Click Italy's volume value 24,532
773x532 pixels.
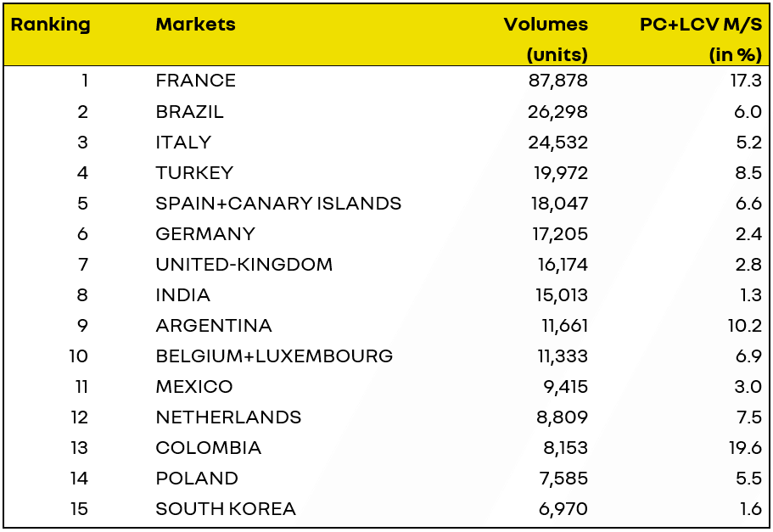[x=557, y=143]
